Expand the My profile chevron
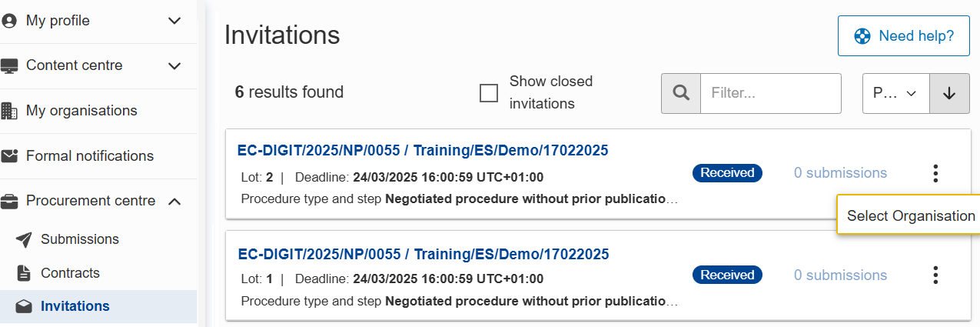 click(174, 21)
